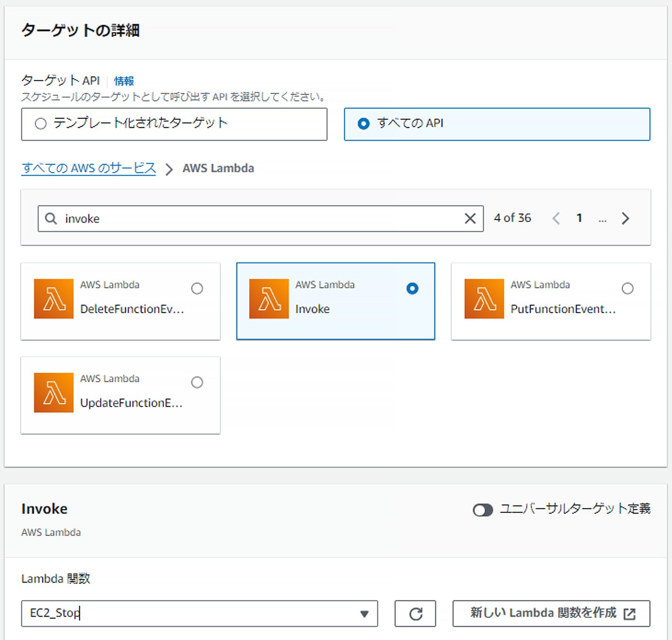The image size is (672, 640).
Task: Choose the UpdateFunctionE... radio button
Action: click(x=197, y=382)
